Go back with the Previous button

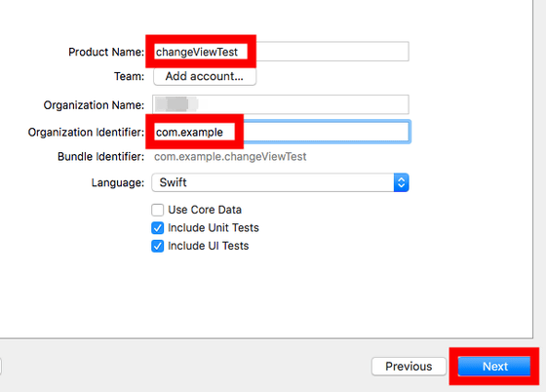(409, 367)
